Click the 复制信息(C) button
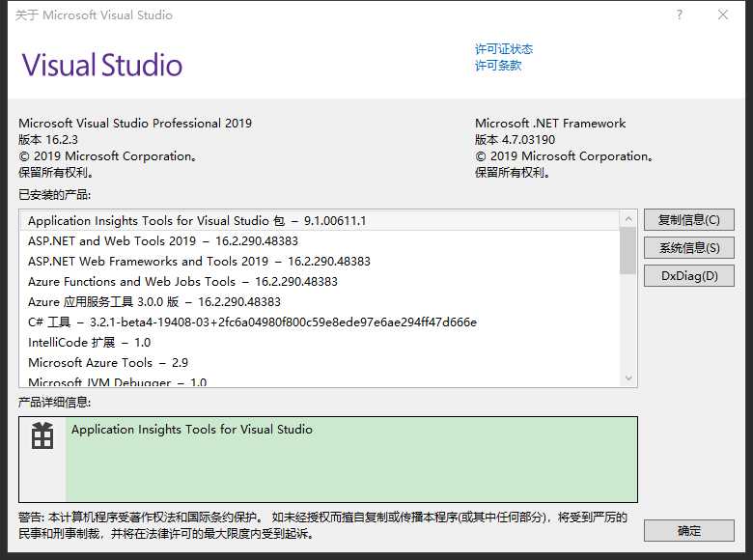This screenshot has width=753, height=560. point(688,220)
